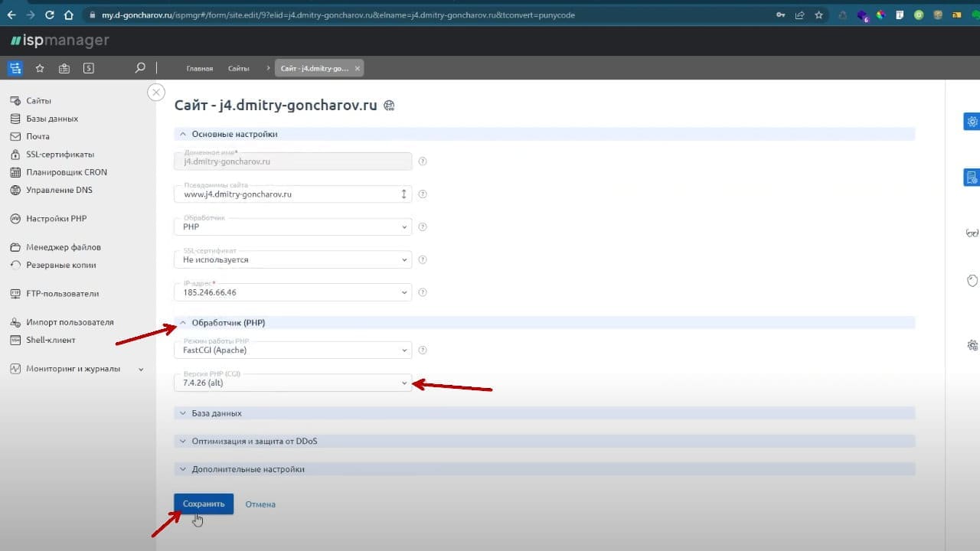Screen dimensions: 980x551
Task: Show help for Режим работы PHP
Action: point(423,350)
